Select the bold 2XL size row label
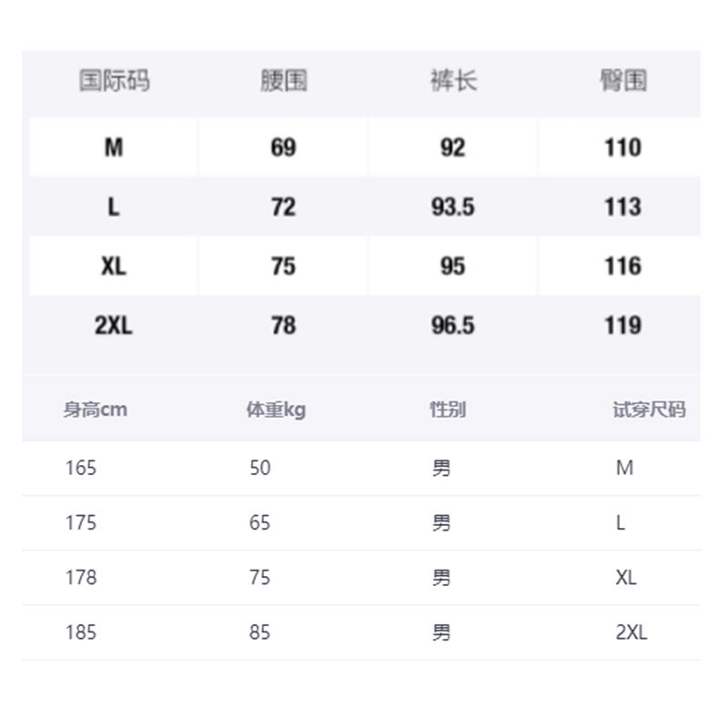Screen dimensions: 728x728 tap(114, 325)
